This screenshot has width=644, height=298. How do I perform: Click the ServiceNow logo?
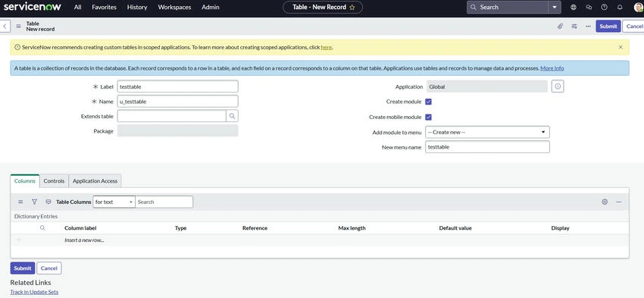(33, 7)
